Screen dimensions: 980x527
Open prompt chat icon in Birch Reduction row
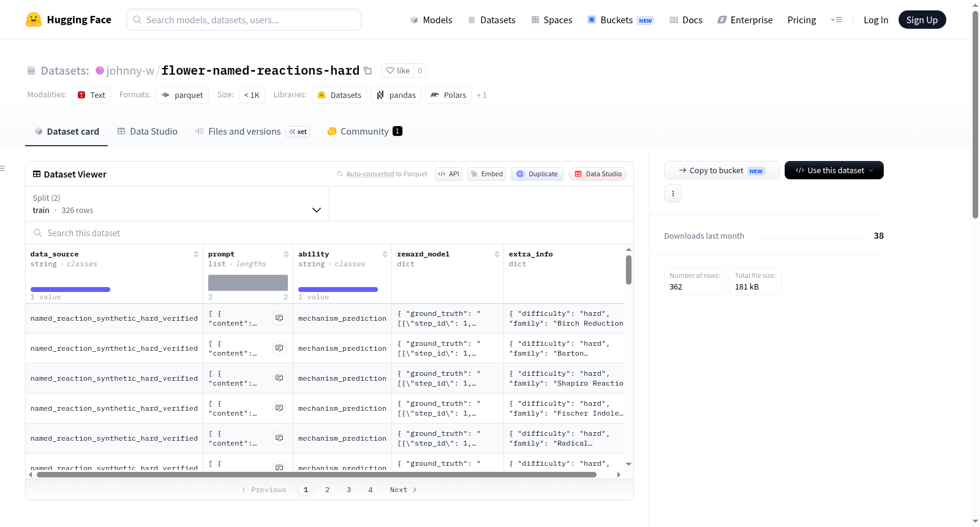coord(279,318)
